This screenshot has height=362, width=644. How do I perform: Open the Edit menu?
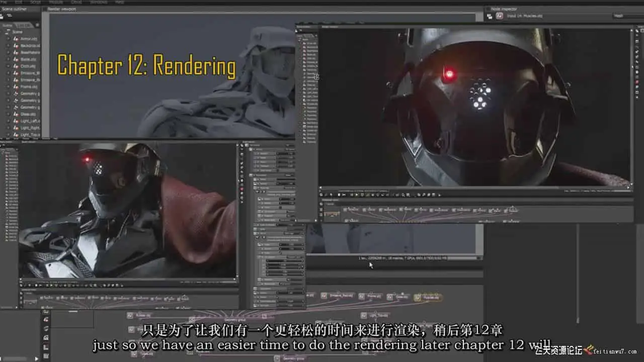click(19, 2)
